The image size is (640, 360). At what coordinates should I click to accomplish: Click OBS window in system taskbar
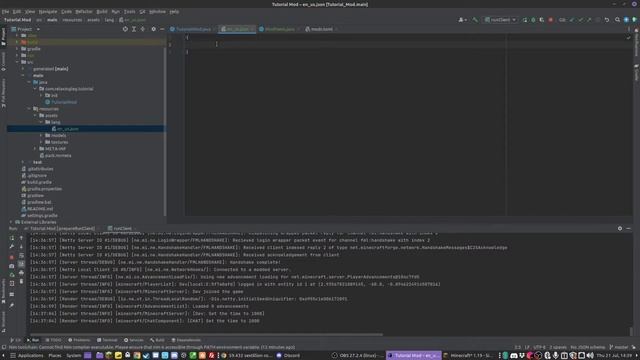357,356
